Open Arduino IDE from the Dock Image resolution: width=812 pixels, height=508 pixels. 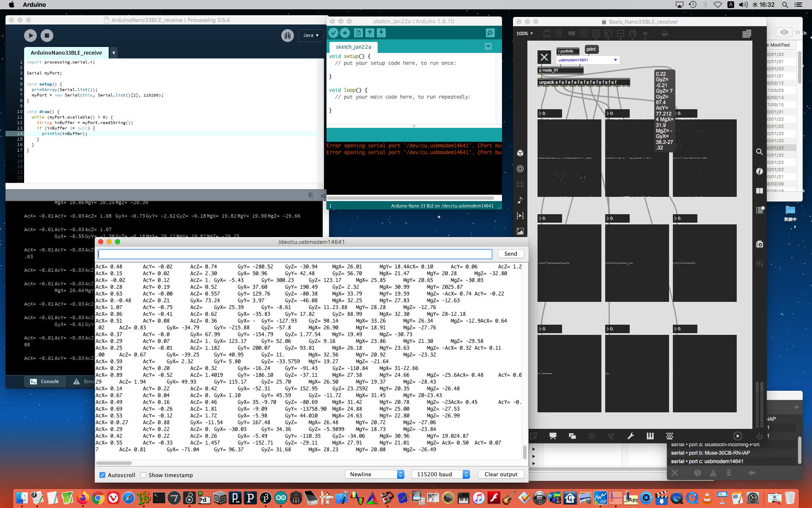coord(281,498)
